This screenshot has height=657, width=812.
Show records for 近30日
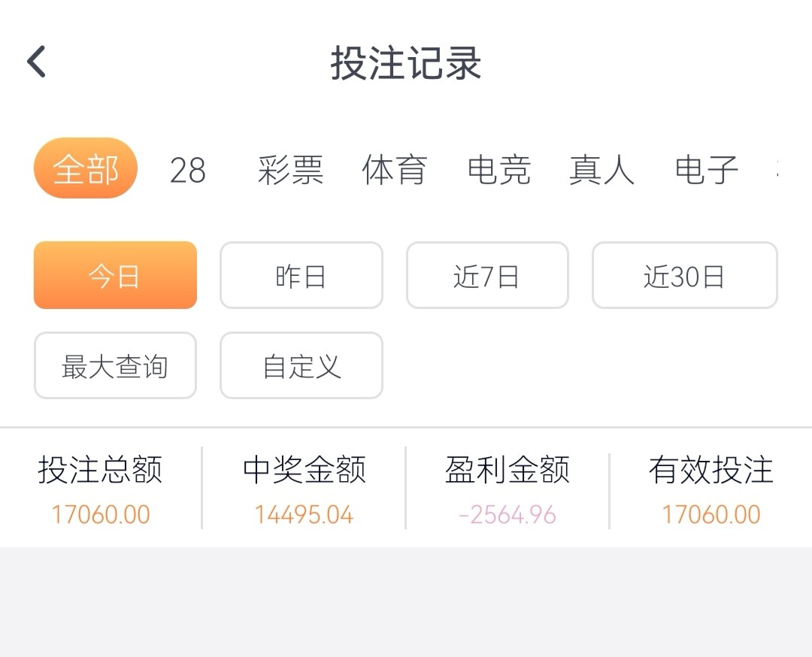(x=684, y=275)
